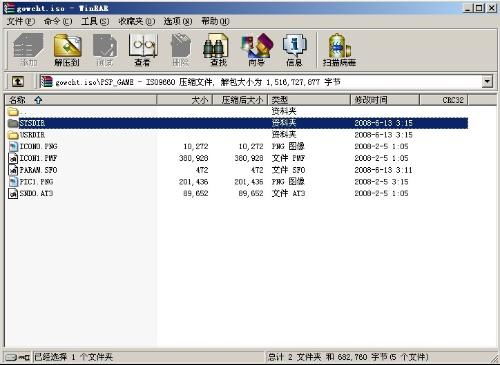Click the Extract To (解压到) toolbar icon
500x365 pixels.
click(67, 49)
